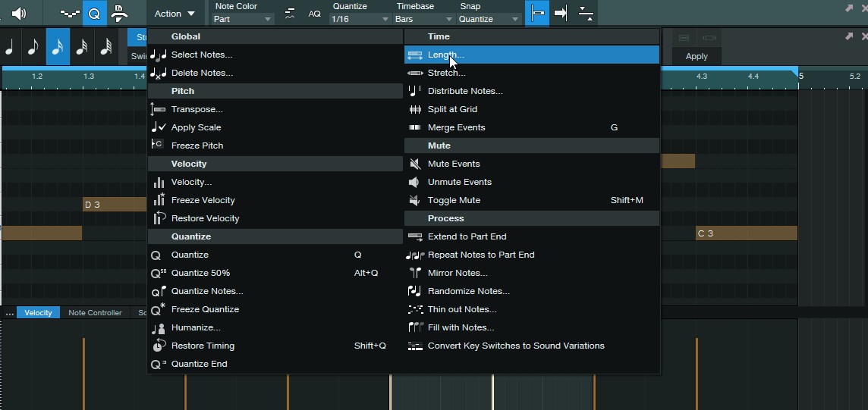Click the speaker audition notes icon
This screenshot has width=868, height=410.
point(18,14)
